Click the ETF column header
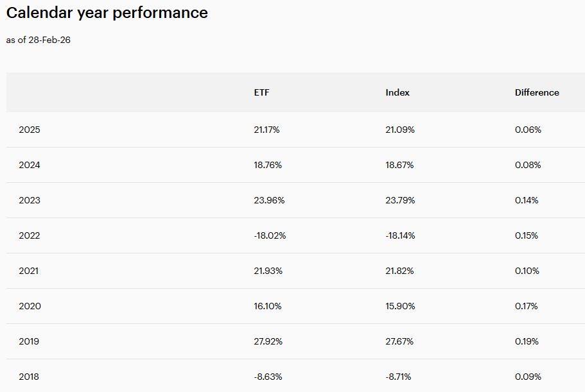 [x=262, y=92]
